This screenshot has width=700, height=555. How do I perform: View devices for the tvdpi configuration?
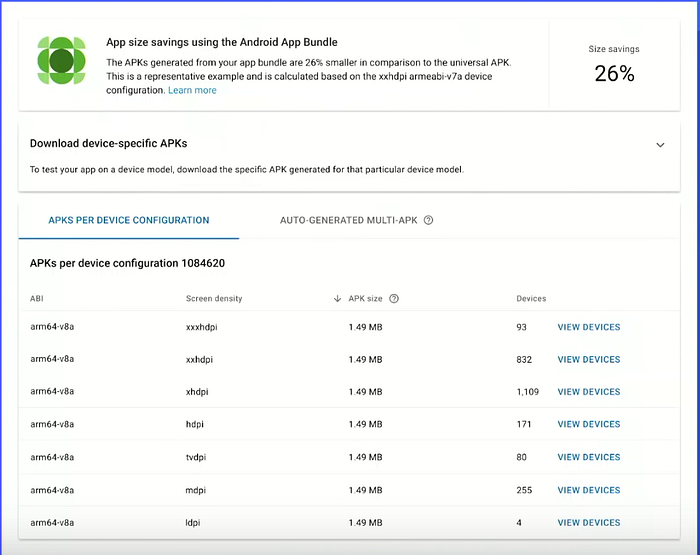coord(589,457)
